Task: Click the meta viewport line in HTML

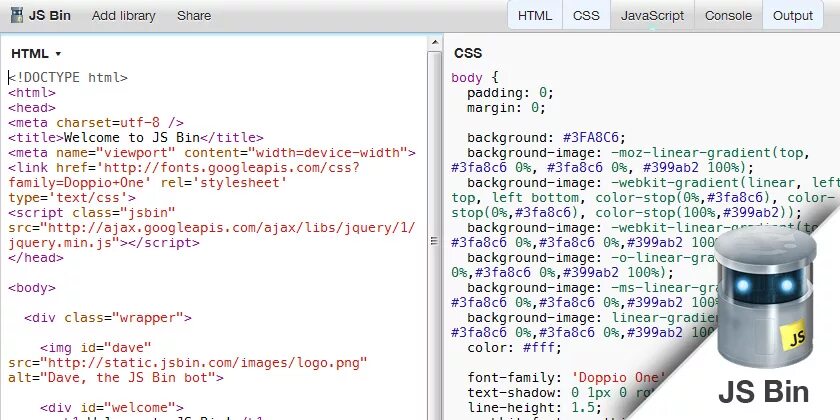Action: click(x=212, y=153)
